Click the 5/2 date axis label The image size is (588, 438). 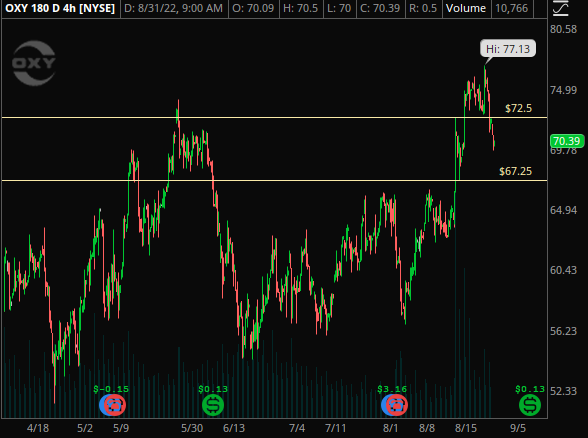85,428
